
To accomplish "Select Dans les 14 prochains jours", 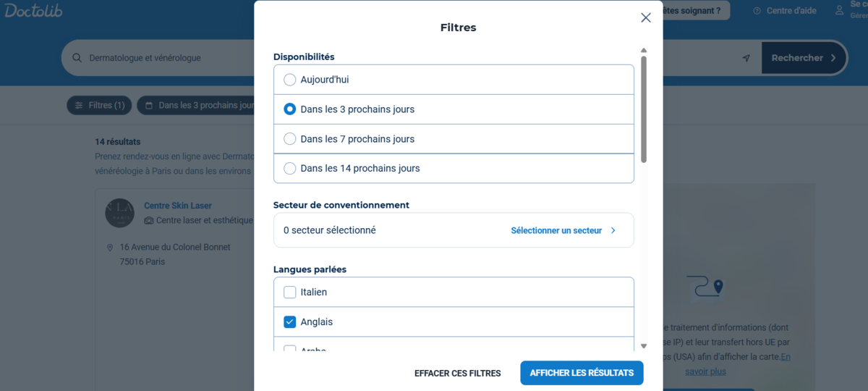I will coord(290,168).
